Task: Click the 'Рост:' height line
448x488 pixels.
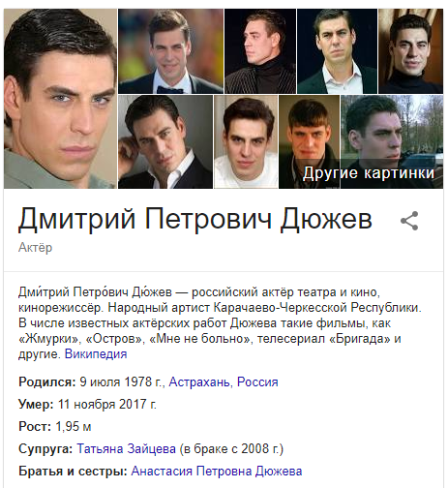Action: coord(55,426)
